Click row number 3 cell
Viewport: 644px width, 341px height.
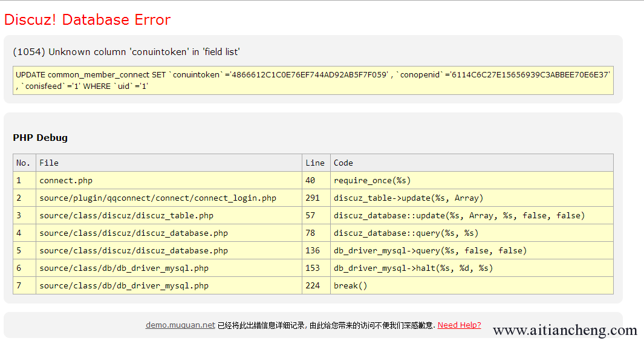[25, 215]
